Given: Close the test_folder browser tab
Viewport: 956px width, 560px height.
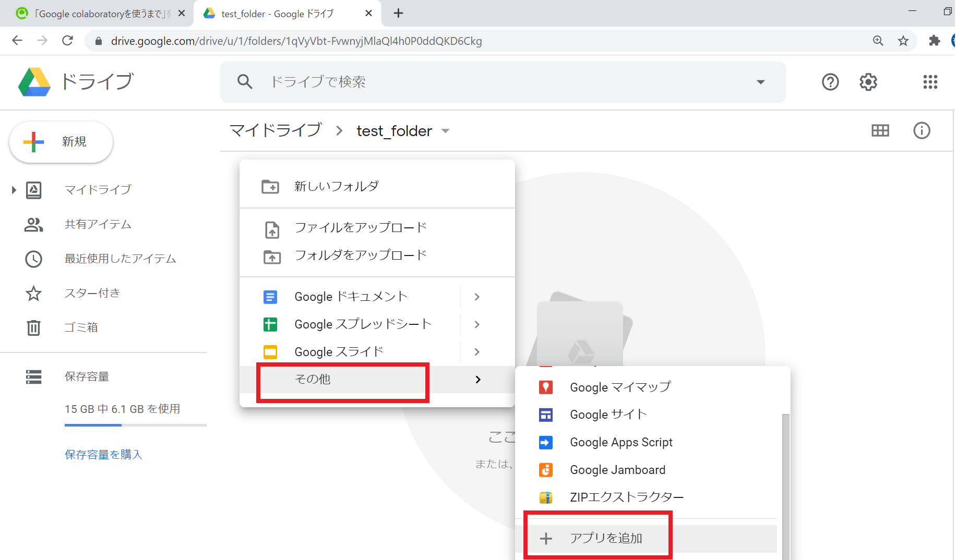Looking at the screenshot, I should (x=368, y=14).
